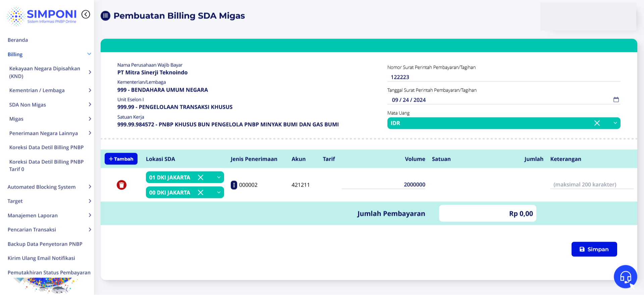
Task: Expand the SDA Non Migas submenu
Action: click(x=90, y=105)
